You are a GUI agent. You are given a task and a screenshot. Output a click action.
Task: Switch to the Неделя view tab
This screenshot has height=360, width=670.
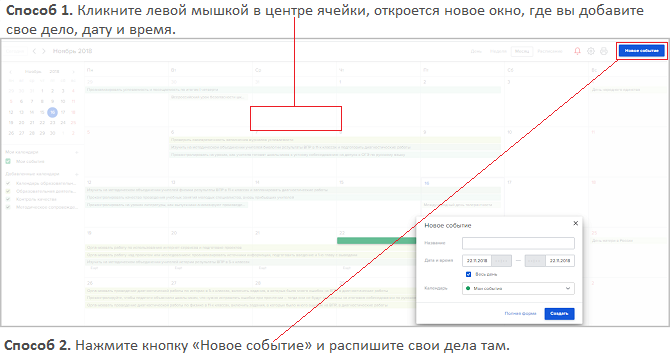[x=498, y=51]
